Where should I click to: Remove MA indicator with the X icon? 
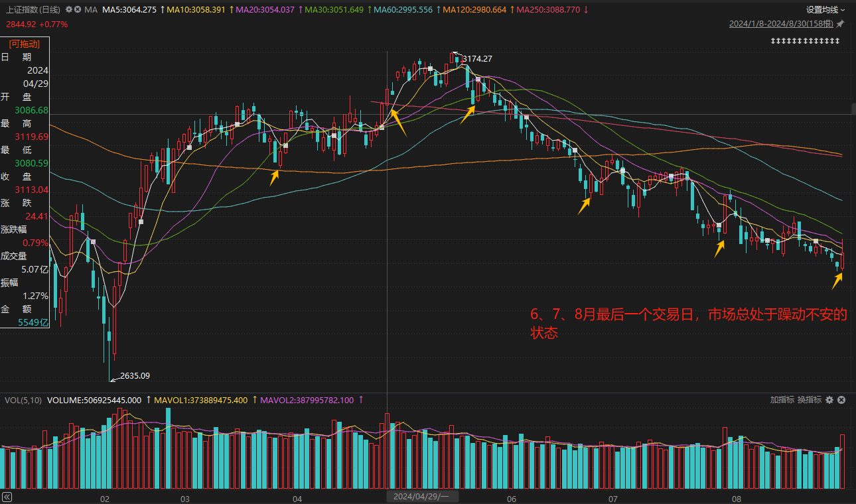coord(78,10)
